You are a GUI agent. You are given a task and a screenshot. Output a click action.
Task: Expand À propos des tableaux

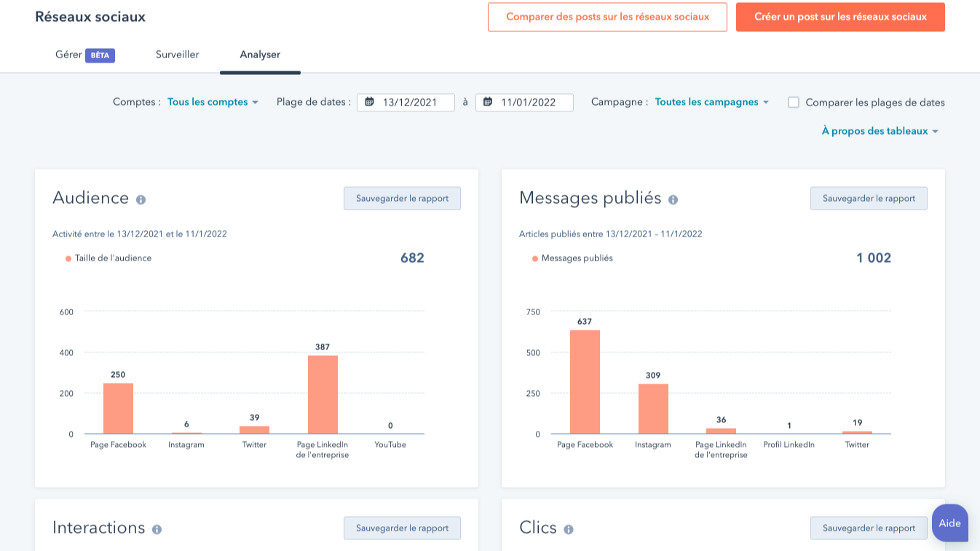(x=879, y=131)
